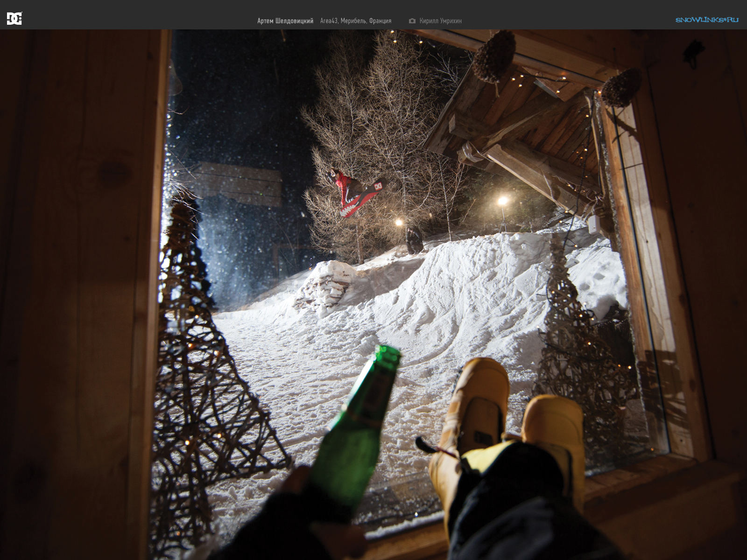Click the DC logo icon
Viewport: 747px width, 560px height.
[14, 19]
